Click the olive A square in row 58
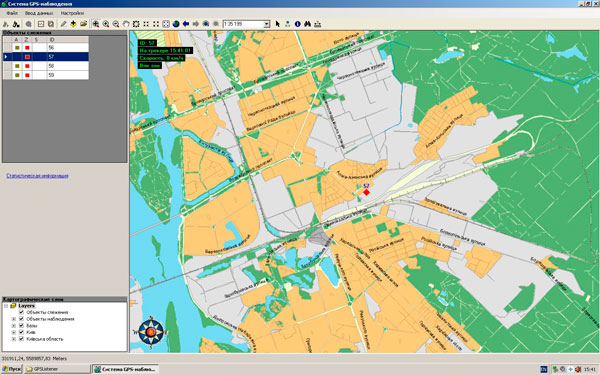The image size is (600, 375). 17,66
